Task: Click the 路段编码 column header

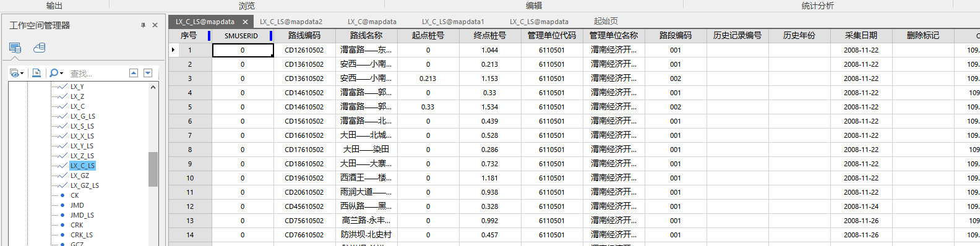Action: (x=676, y=36)
